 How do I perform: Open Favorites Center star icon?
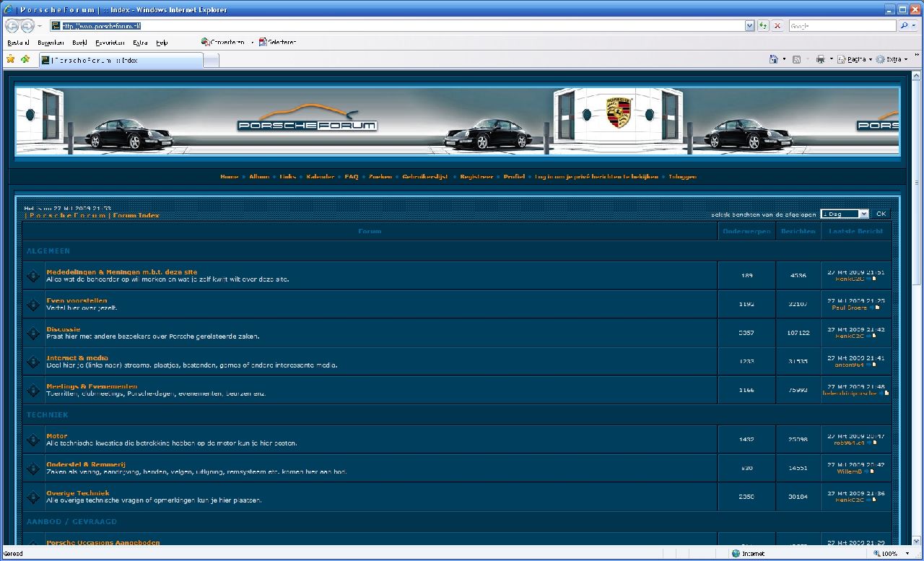[x=10, y=60]
